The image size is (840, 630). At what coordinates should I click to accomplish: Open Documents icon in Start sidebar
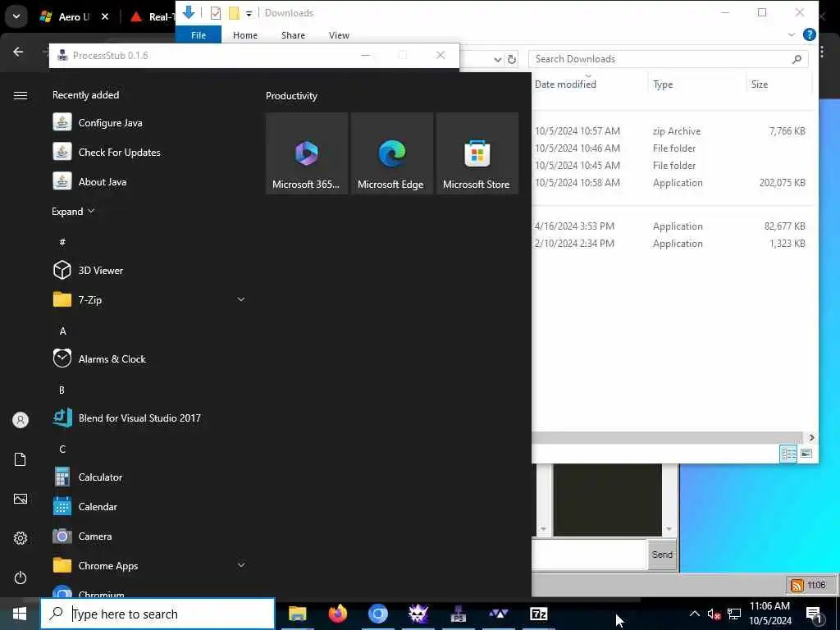coord(21,459)
